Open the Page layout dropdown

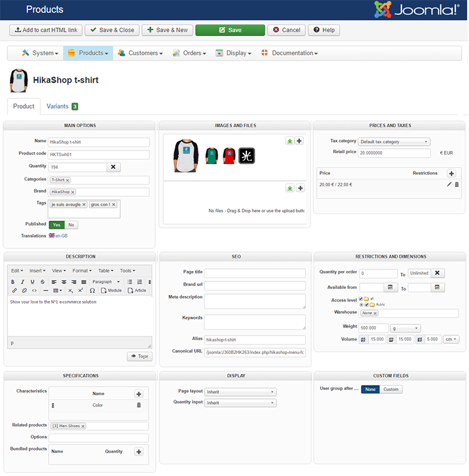coord(240,392)
